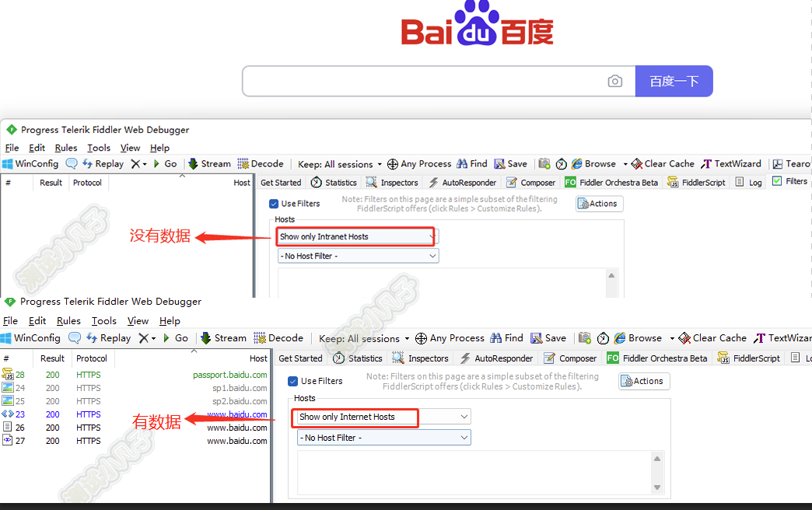Screen dimensions: 812x510
Task: Click Any Process target in upper toolbar
Action: coord(419,163)
